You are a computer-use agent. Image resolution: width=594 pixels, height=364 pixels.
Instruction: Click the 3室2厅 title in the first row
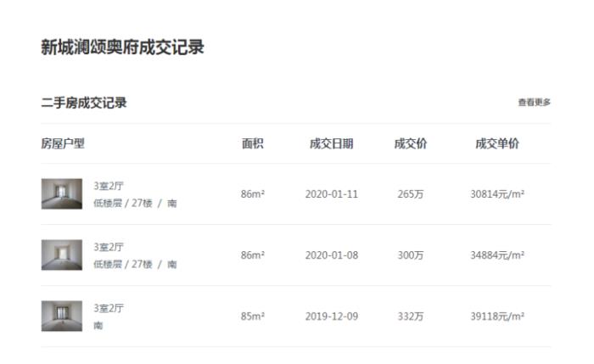[x=109, y=186]
